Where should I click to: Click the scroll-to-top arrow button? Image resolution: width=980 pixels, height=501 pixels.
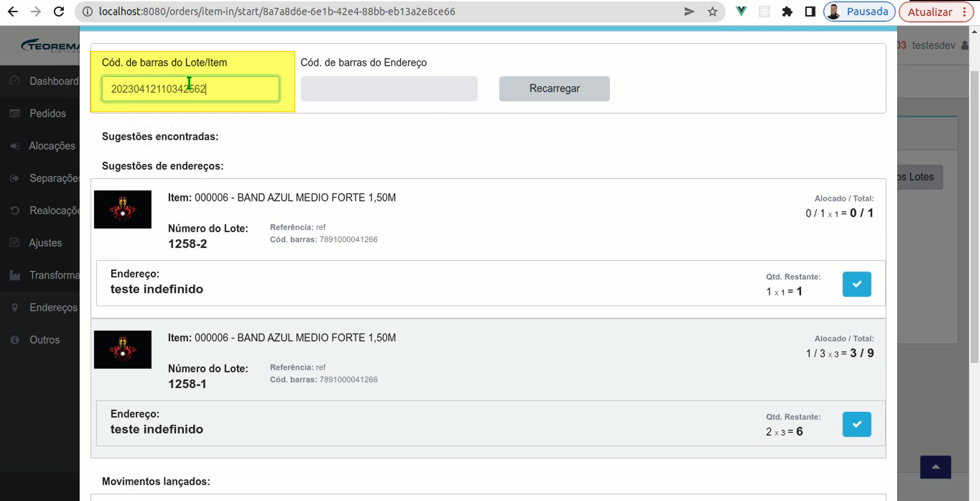tap(935, 467)
